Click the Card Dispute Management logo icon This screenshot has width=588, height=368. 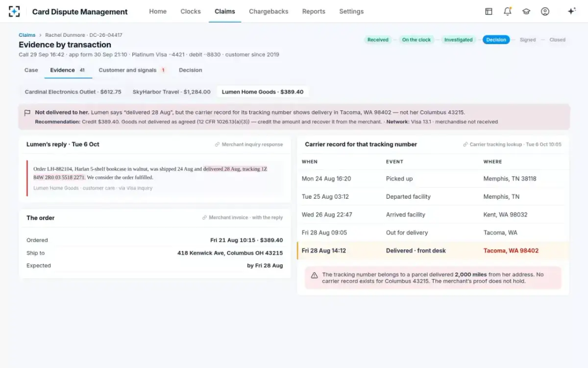coord(15,11)
